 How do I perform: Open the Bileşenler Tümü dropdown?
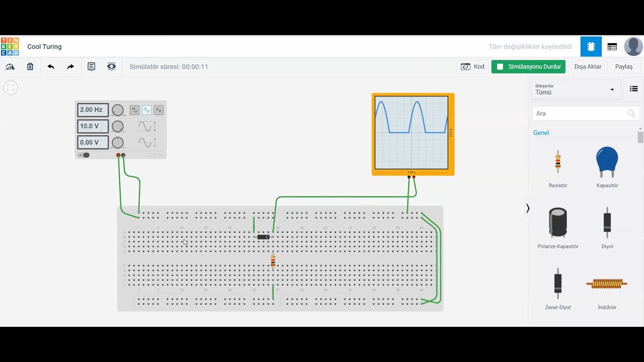point(575,89)
